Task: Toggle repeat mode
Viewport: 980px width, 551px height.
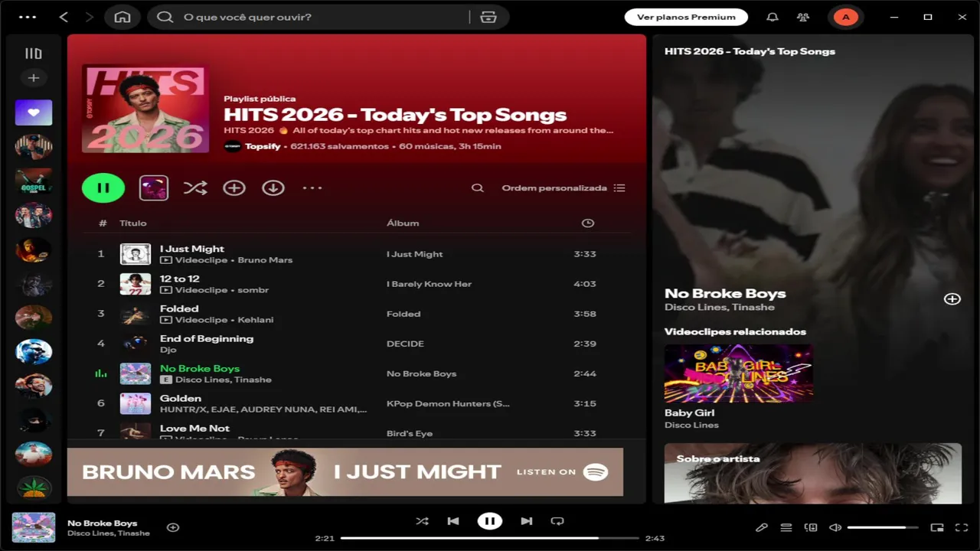Action: click(557, 521)
